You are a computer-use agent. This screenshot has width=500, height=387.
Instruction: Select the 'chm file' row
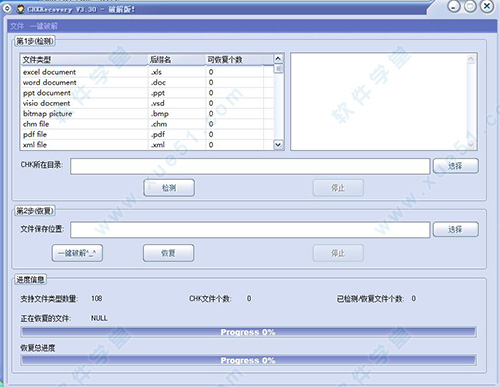[147, 124]
